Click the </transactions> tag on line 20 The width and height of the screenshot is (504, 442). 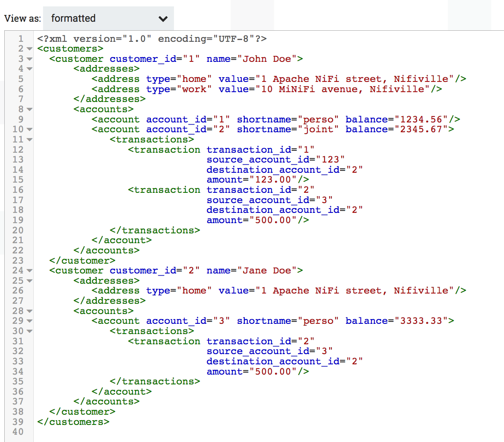[155, 230]
